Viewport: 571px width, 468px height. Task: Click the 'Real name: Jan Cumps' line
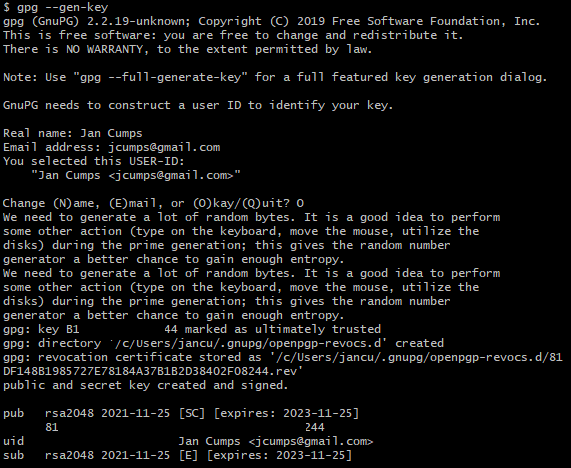point(72,133)
